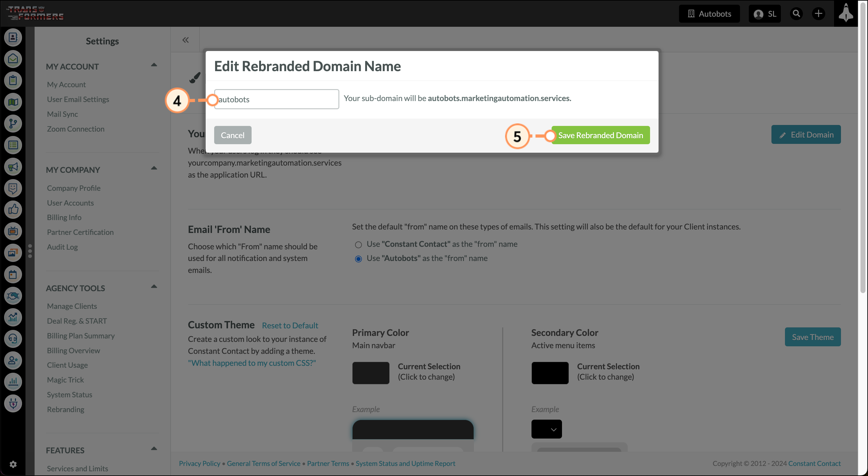
Task: Open the contacts address book sidebar icon
Action: tap(13, 37)
